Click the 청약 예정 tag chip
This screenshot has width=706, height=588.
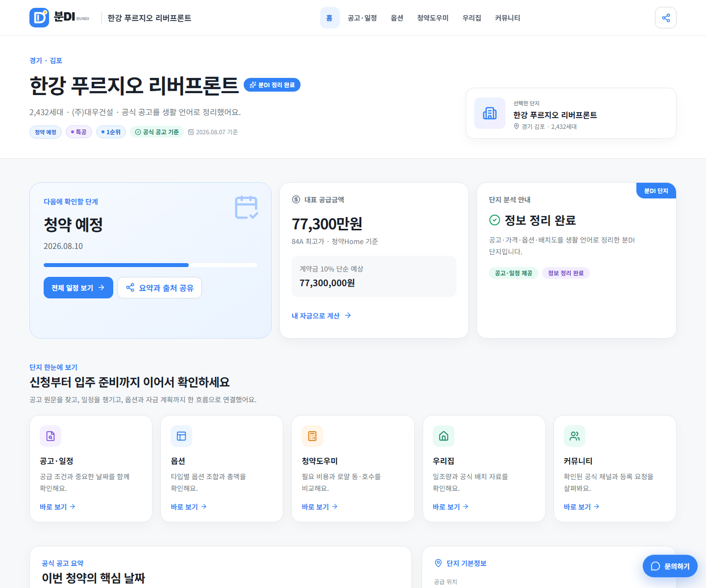pyautogui.click(x=46, y=132)
